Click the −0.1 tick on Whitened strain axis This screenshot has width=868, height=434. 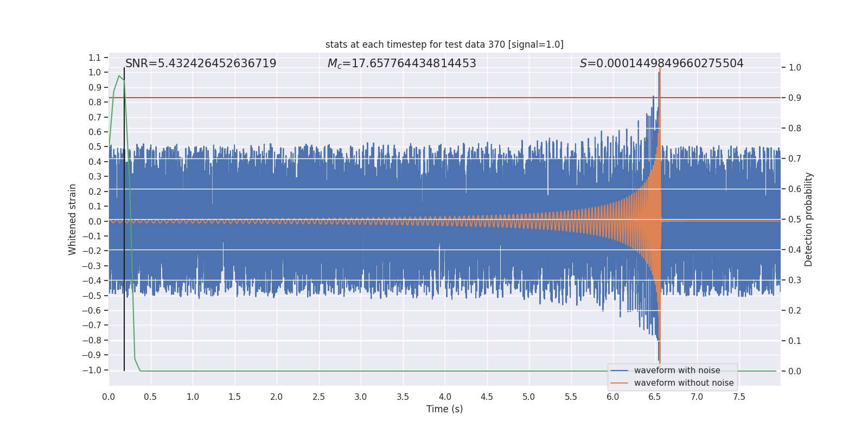(x=92, y=236)
